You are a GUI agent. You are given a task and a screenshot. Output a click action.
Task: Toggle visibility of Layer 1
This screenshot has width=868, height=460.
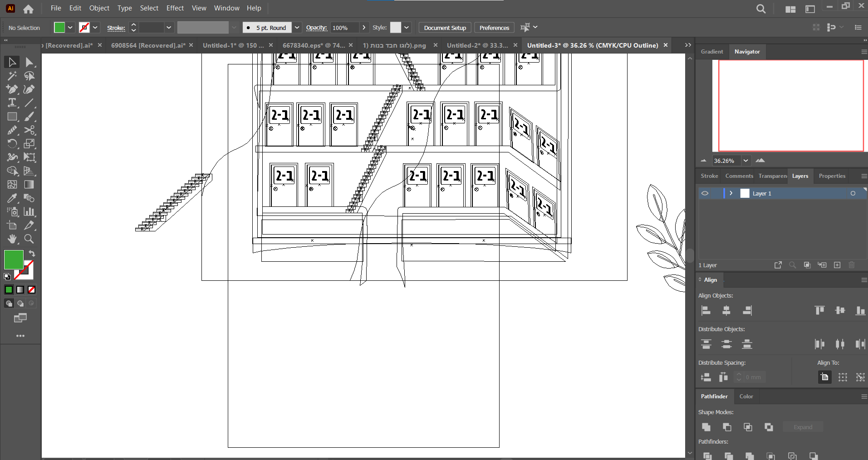click(x=705, y=193)
